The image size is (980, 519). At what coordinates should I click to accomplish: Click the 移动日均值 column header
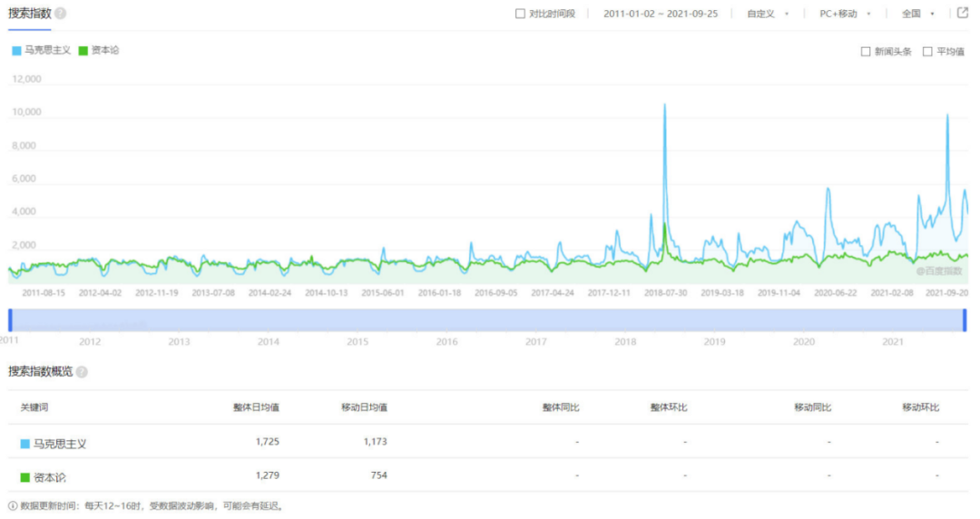365,407
